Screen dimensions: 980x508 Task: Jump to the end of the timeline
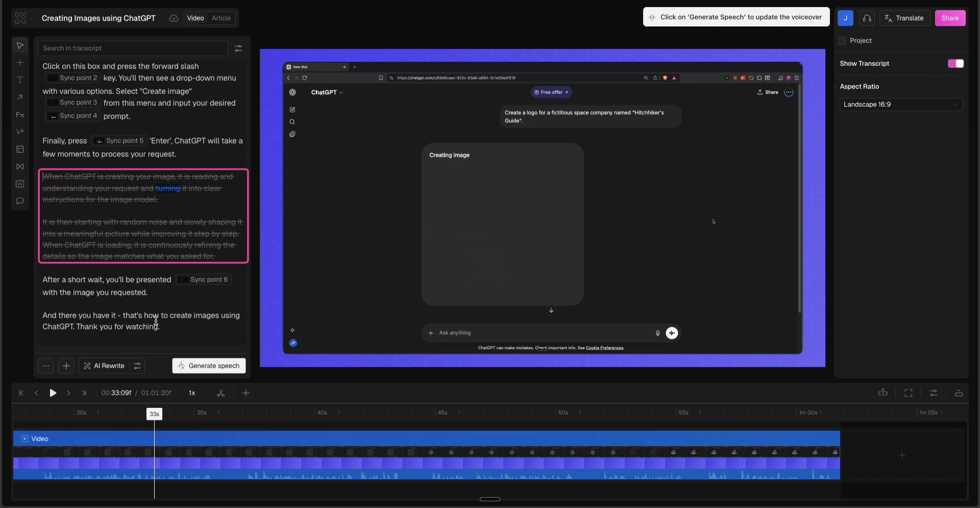tap(84, 393)
